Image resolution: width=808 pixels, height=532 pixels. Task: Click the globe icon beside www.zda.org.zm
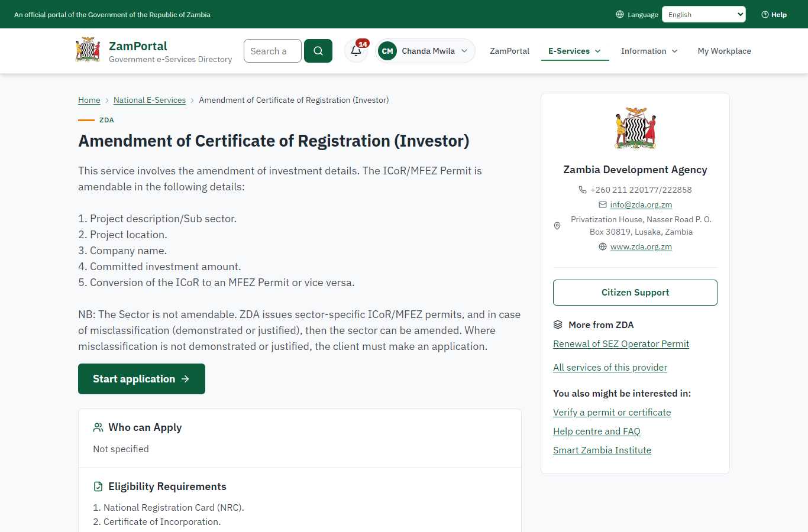click(x=603, y=246)
